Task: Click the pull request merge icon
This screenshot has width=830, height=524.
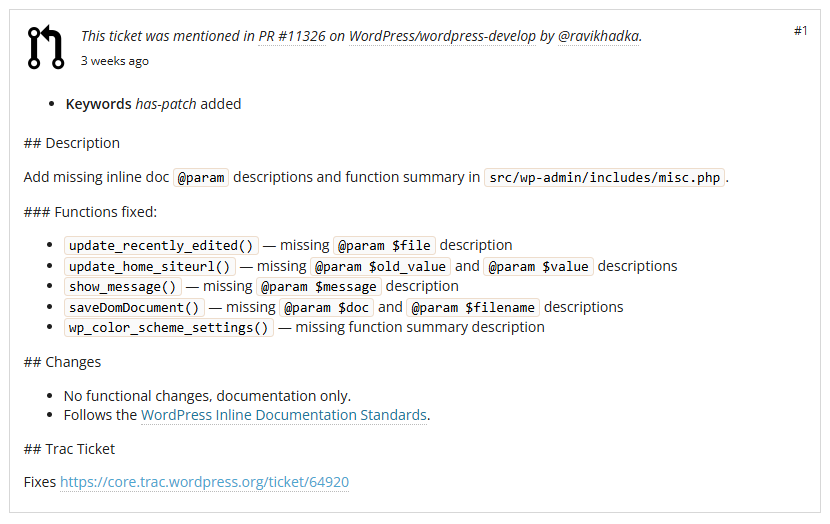Action: coord(46,47)
